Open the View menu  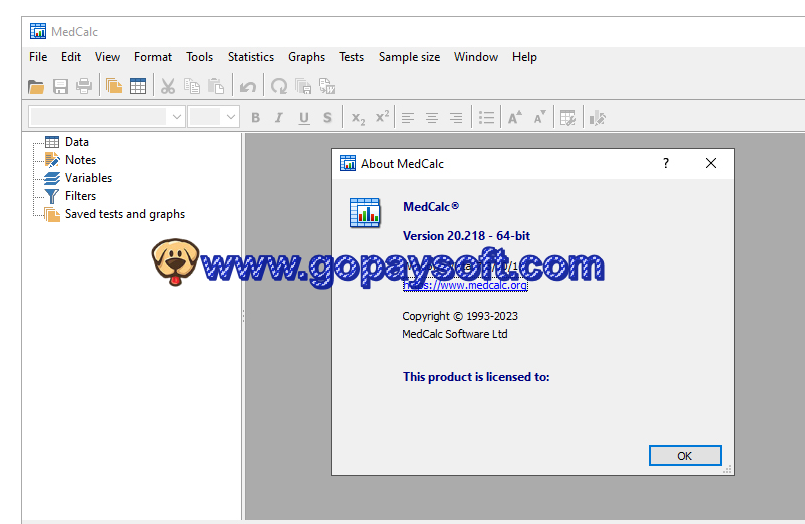(107, 57)
